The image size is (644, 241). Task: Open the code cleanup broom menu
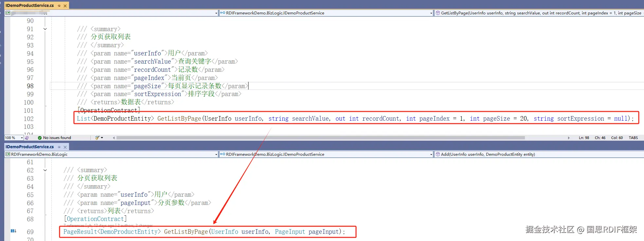(99, 138)
